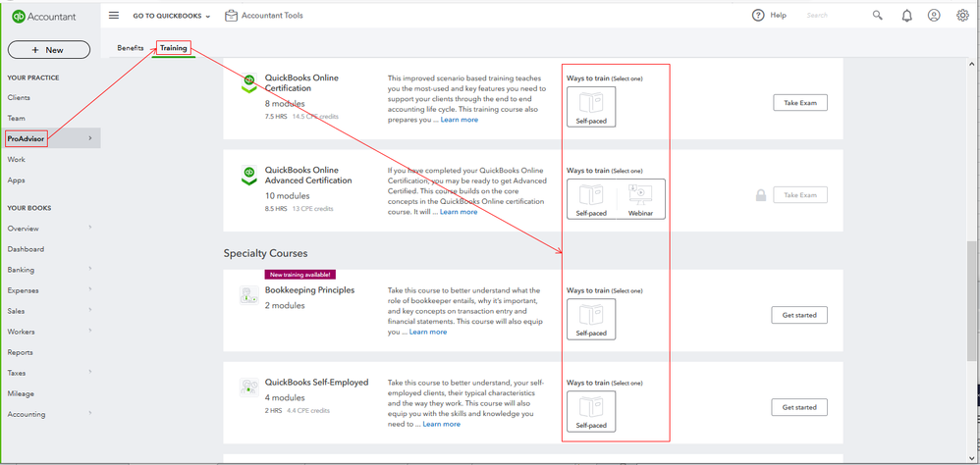Select Self-paced for Bookkeeping Principles
Screen dimensions: 980x465
[x=591, y=319]
